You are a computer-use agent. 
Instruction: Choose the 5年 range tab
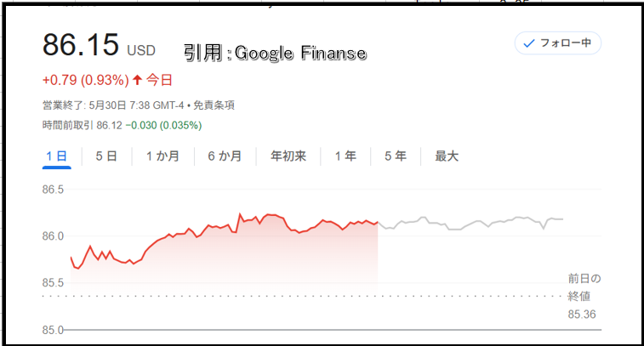point(396,156)
